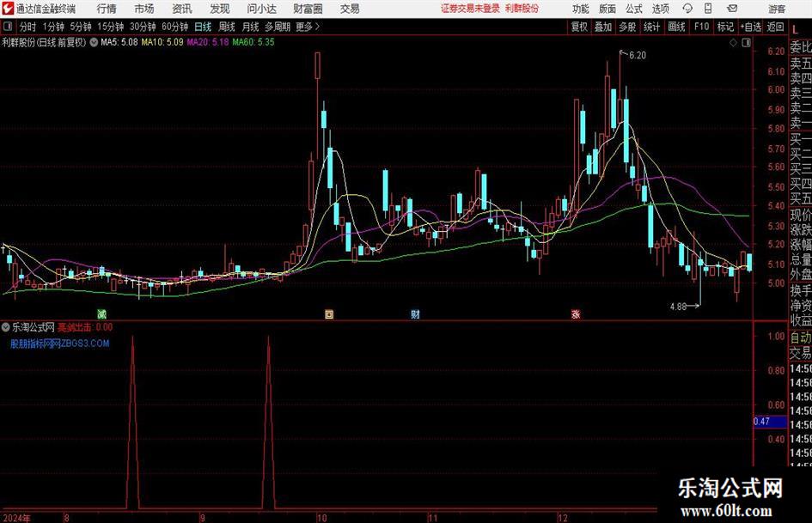Click the 6.20 high price annotation

point(638,56)
